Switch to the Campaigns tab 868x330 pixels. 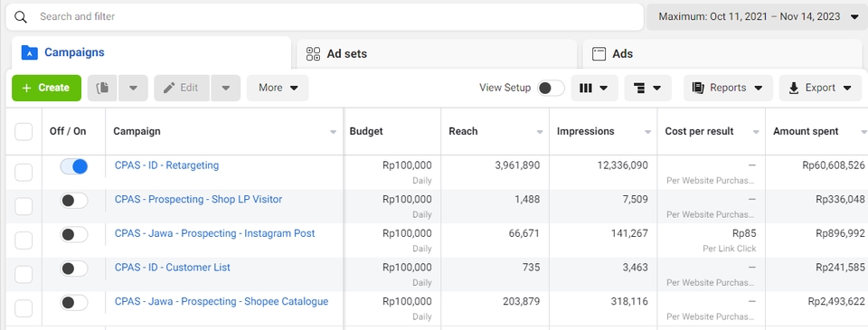pos(151,52)
